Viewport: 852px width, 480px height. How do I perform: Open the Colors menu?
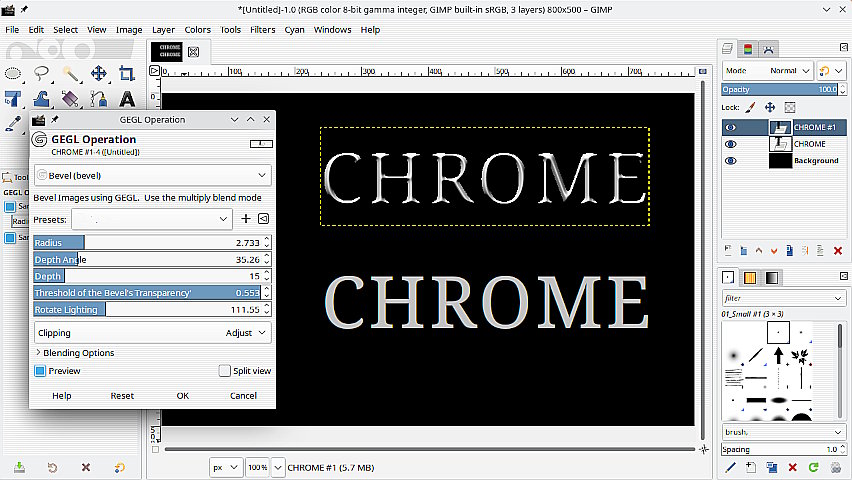197,30
